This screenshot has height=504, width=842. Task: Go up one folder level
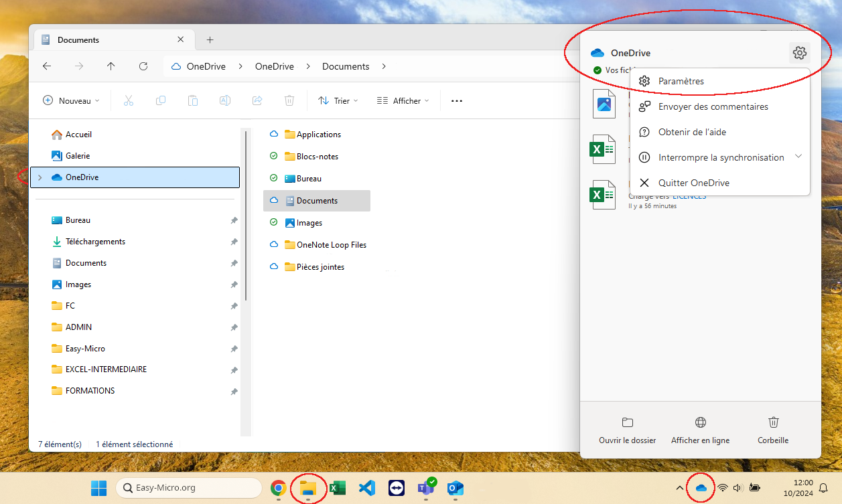[x=111, y=66]
